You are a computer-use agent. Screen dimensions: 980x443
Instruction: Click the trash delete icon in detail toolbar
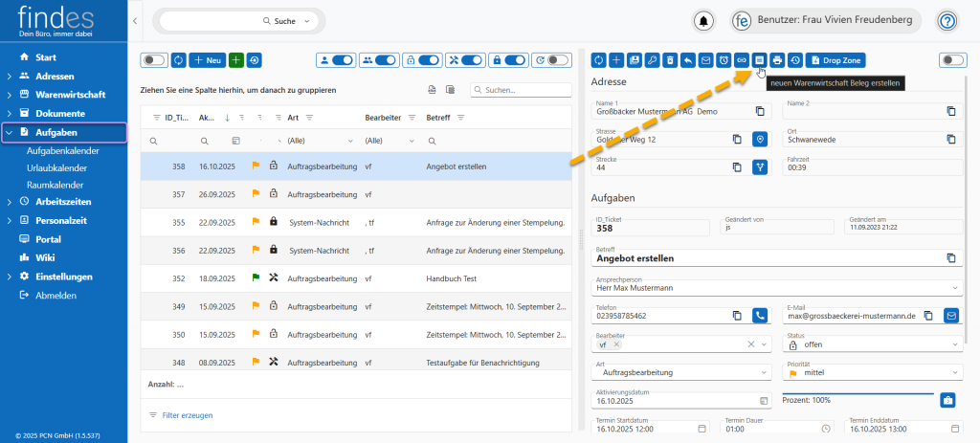670,60
